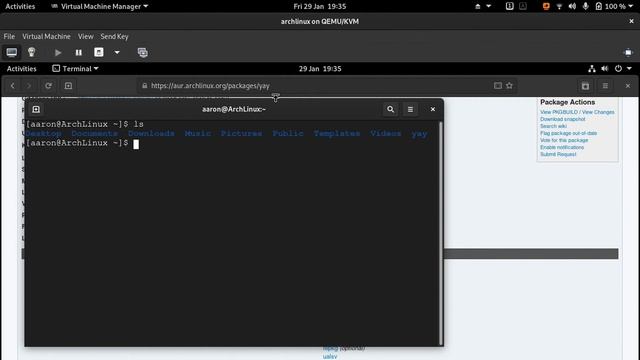Open host Activities overview
640x360 pixels.
coord(20,6)
